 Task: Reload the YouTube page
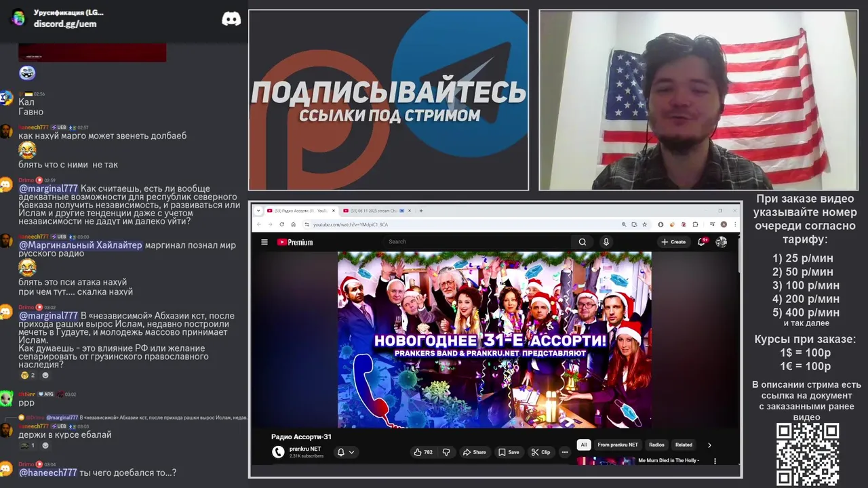281,224
